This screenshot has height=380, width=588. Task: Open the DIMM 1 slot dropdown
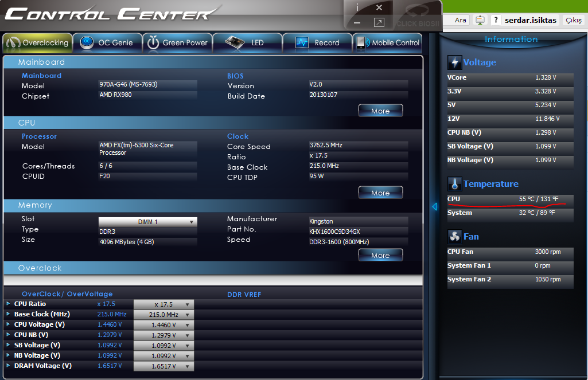pos(148,222)
